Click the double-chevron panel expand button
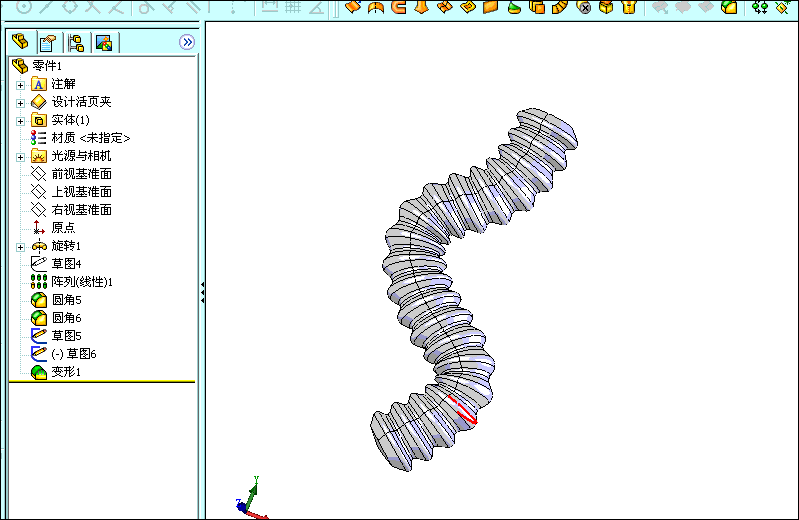 coord(187,42)
